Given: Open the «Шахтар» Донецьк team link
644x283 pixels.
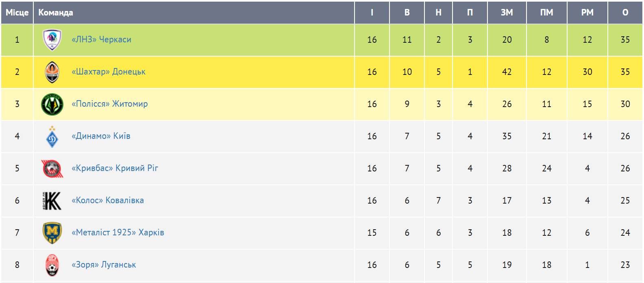Looking at the screenshot, I should pos(109,72).
